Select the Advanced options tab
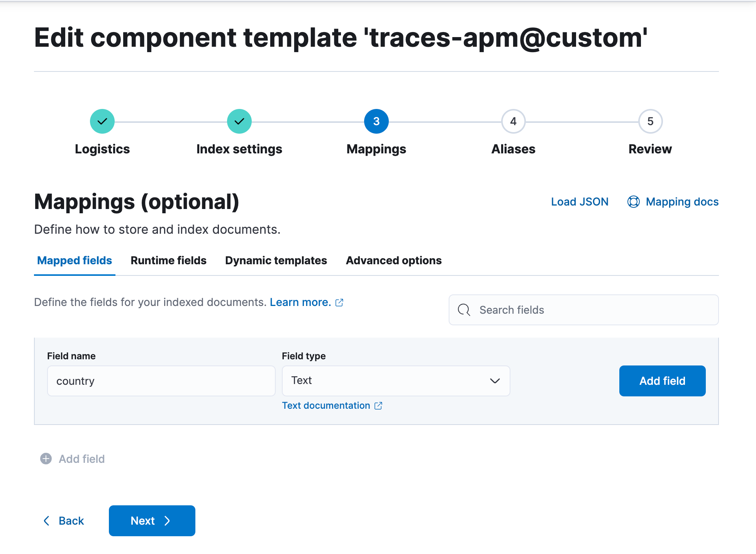This screenshot has height=554, width=756. point(393,260)
